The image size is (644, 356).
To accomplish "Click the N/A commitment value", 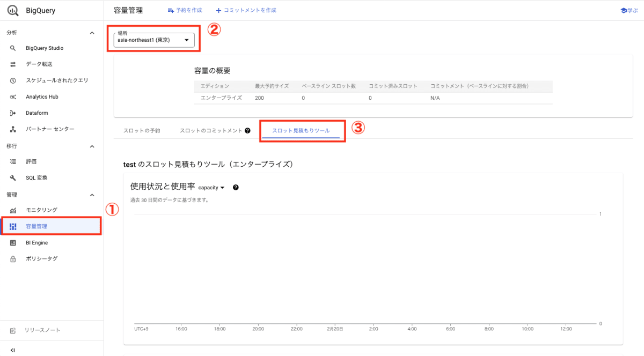I will coord(435,98).
